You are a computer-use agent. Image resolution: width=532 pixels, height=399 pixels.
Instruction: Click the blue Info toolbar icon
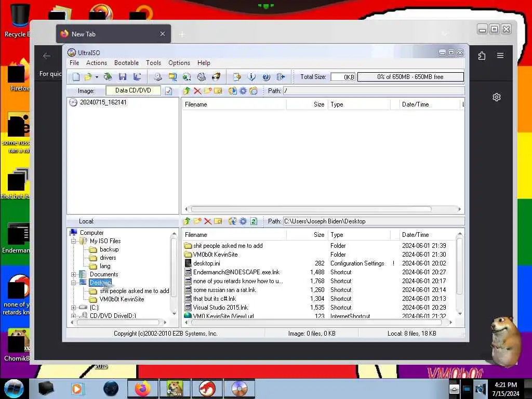pos(251,77)
